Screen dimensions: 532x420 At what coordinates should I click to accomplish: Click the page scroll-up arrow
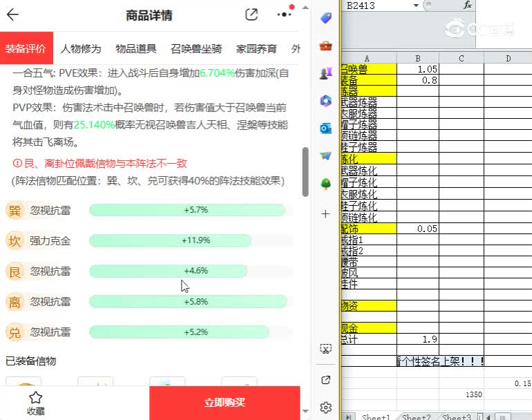click(x=305, y=7)
